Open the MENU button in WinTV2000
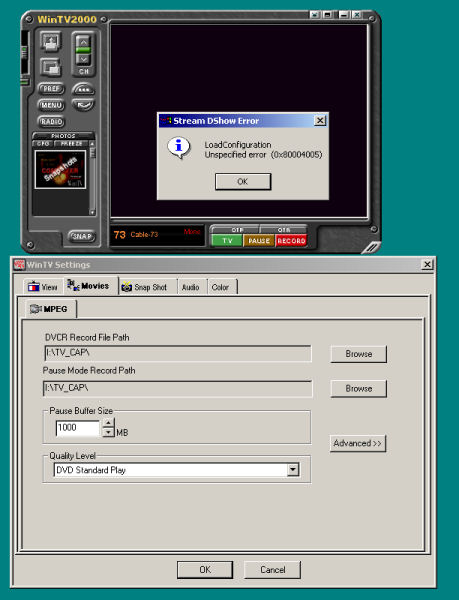The height and width of the screenshot is (600, 459). pyautogui.click(x=51, y=105)
